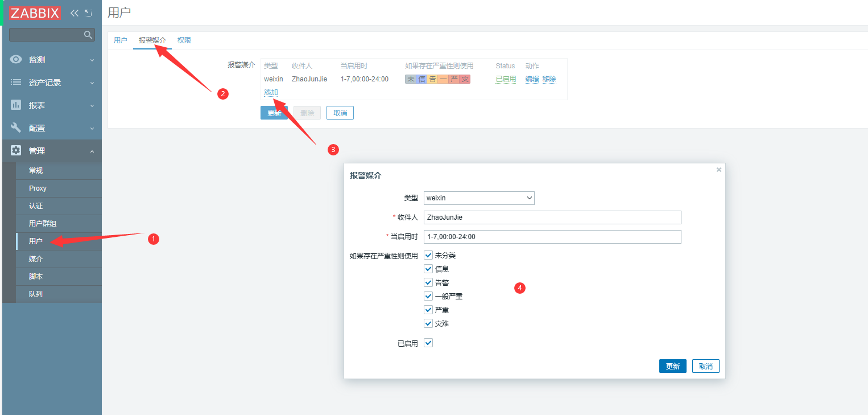Click the 如果存在严重性则使用 column header
Image resolution: width=868 pixels, height=415 pixels.
[439, 66]
